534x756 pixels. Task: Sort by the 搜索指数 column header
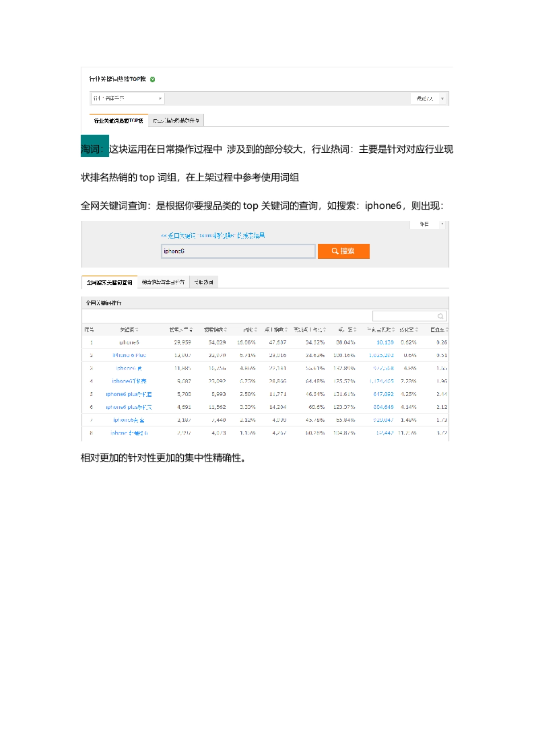[x=215, y=330]
